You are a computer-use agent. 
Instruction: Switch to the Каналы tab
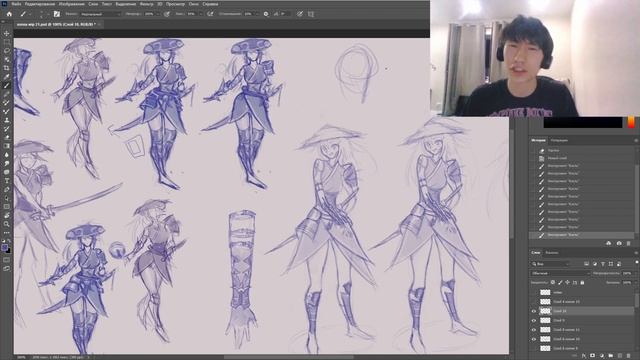click(x=552, y=253)
